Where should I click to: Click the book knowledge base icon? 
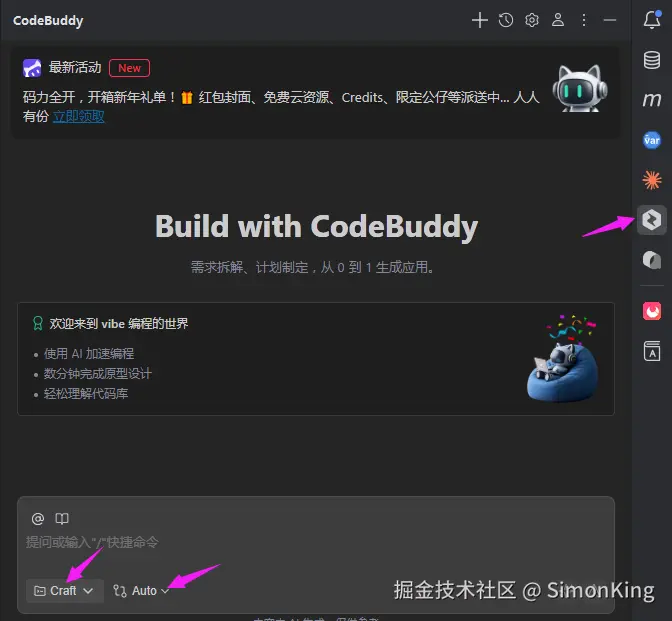point(62,519)
